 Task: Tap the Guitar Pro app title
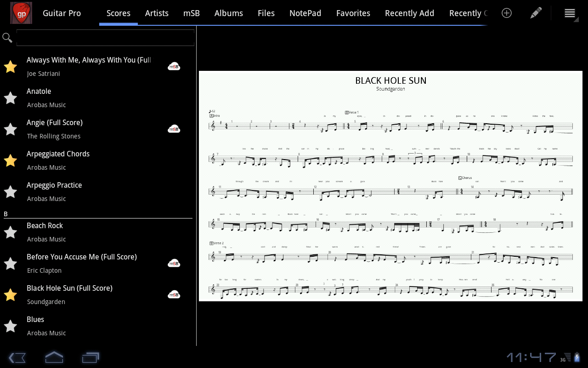(62, 13)
